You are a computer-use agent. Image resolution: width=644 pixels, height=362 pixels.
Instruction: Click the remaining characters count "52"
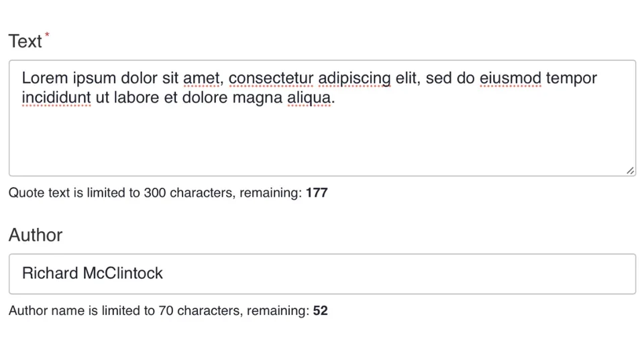tap(321, 311)
